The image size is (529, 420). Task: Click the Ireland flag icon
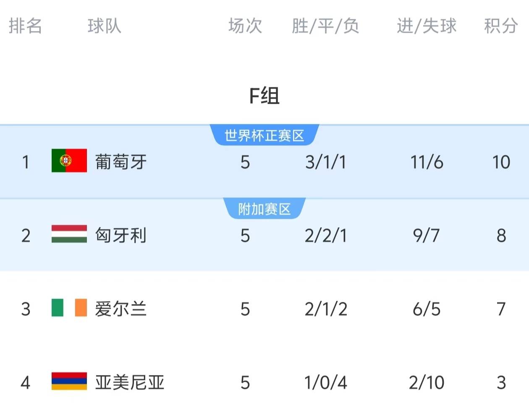pos(69,308)
